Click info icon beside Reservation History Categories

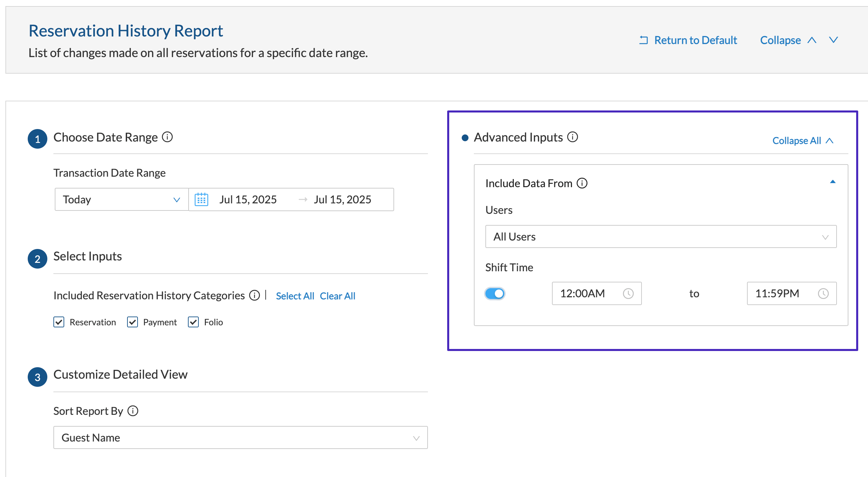[x=255, y=295]
